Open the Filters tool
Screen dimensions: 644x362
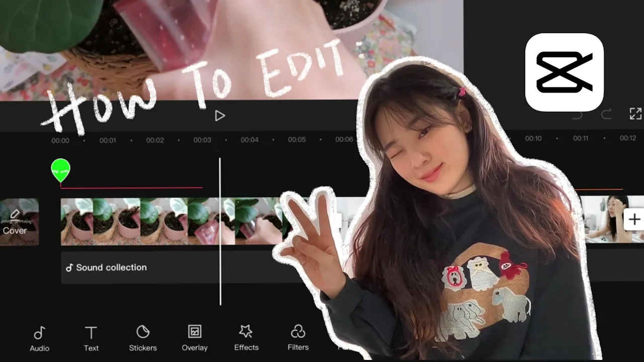coord(298,338)
